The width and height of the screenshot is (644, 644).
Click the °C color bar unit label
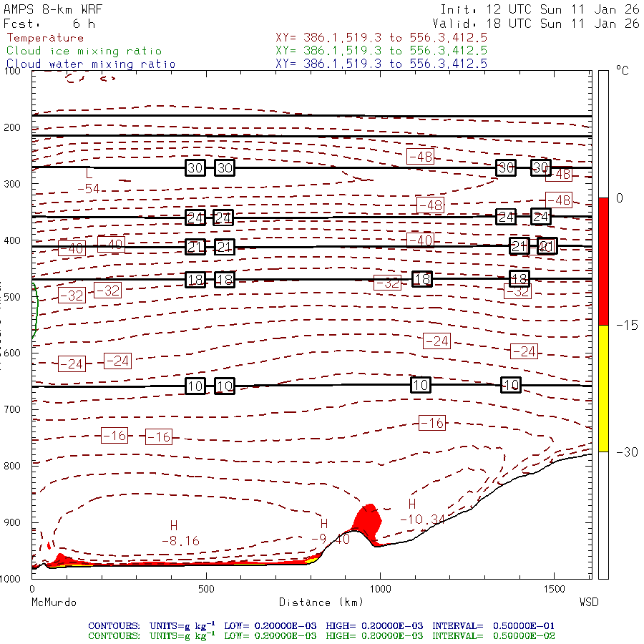coord(622,72)
